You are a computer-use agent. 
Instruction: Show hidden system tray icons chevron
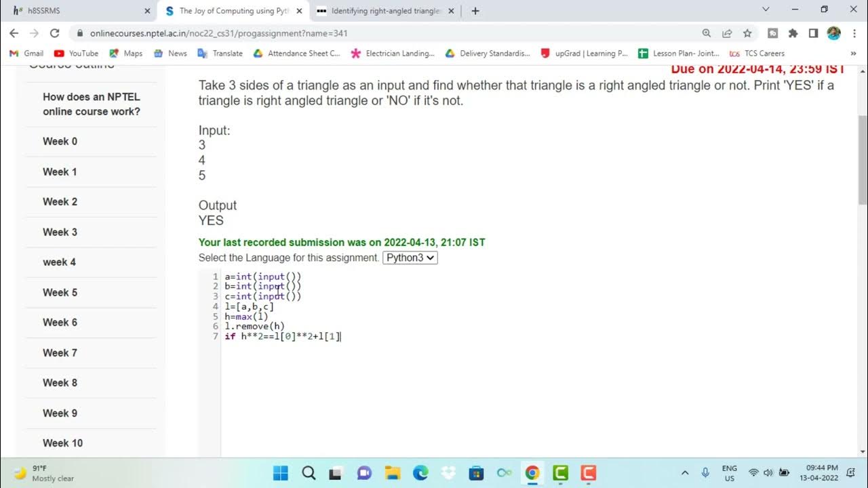(685, 473)
